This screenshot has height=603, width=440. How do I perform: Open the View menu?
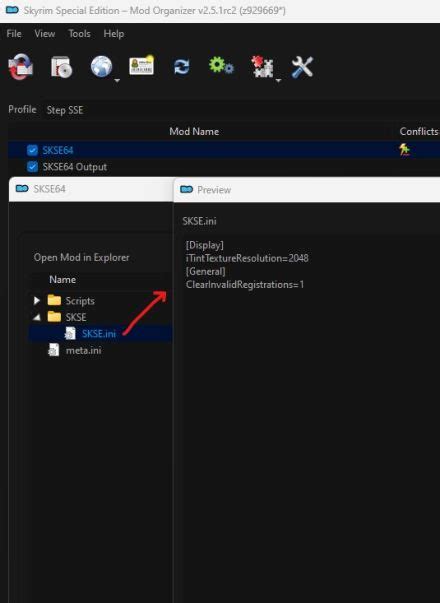[45, 34]
